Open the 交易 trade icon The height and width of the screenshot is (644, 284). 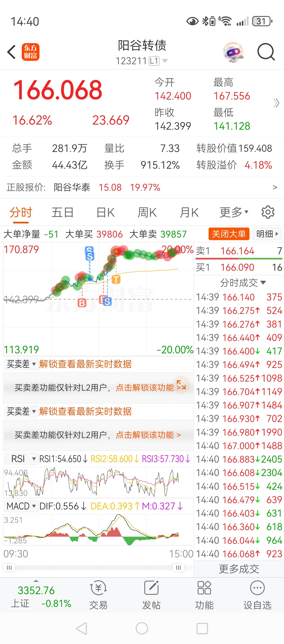pos(99,595)
